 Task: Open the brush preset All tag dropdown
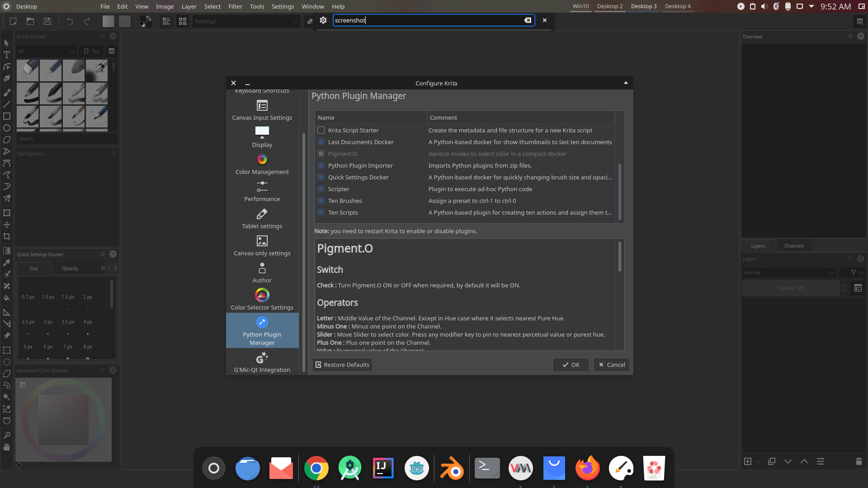pos(46,51)
